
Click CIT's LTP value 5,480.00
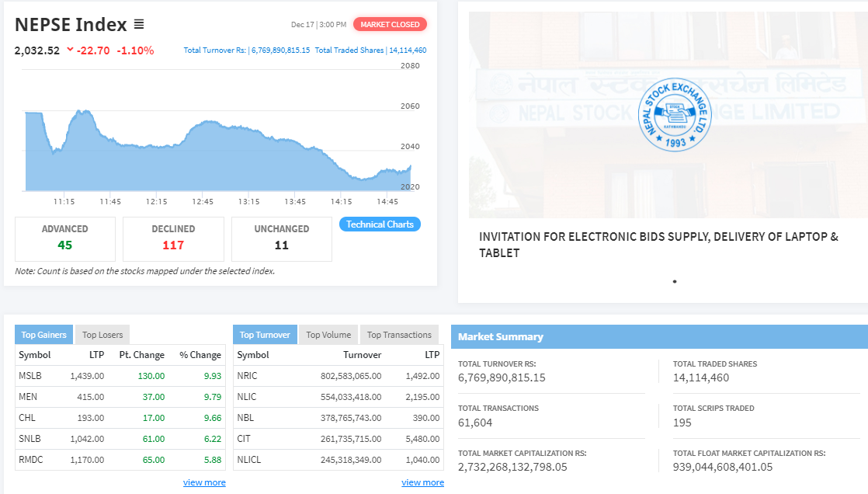[422, 439]
